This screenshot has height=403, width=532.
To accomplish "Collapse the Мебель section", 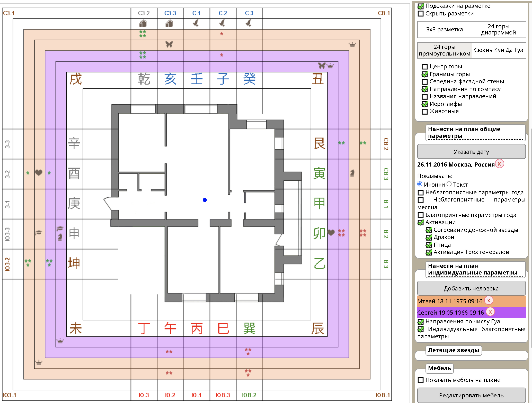I will pyautogui.click(x=439, y=368).
